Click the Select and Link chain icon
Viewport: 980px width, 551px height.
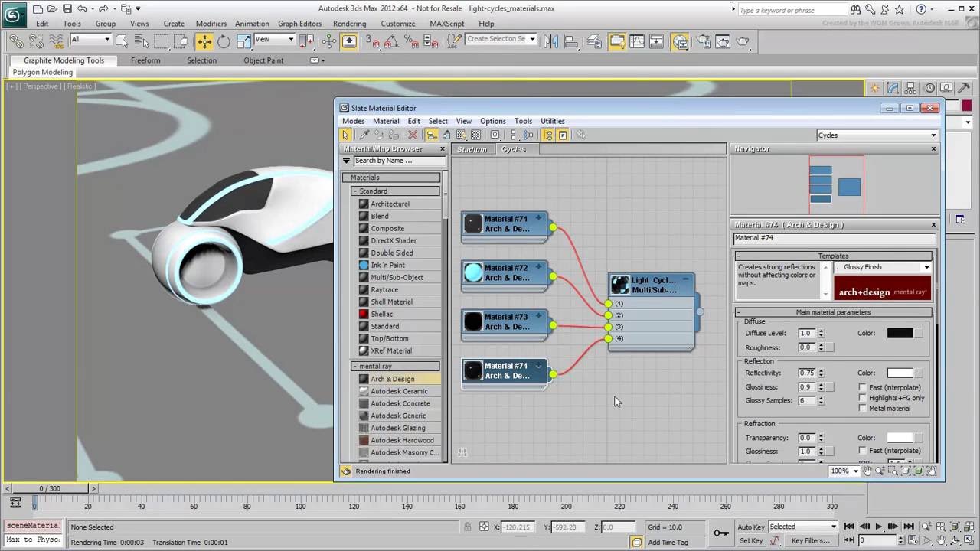pyautogui.click(x=16, y=41)
